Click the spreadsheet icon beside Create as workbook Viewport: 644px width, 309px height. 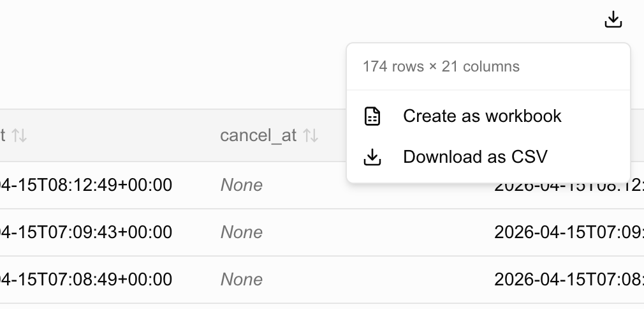point(372,116)
